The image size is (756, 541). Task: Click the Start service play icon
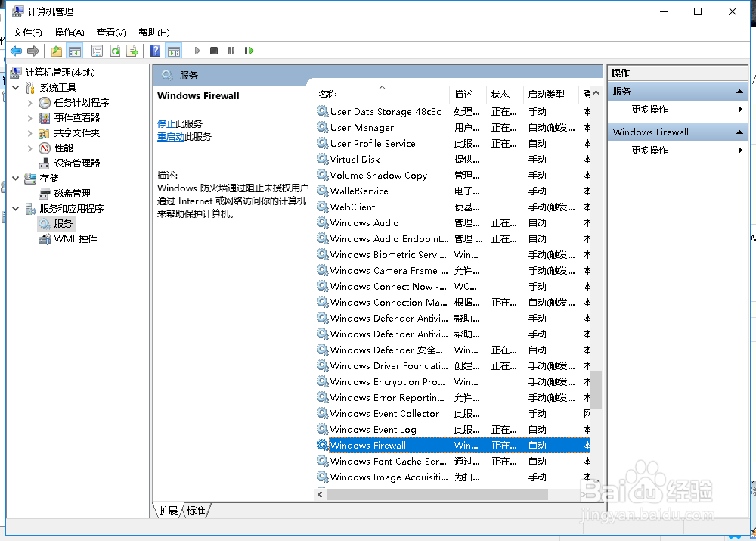(197, 51)
